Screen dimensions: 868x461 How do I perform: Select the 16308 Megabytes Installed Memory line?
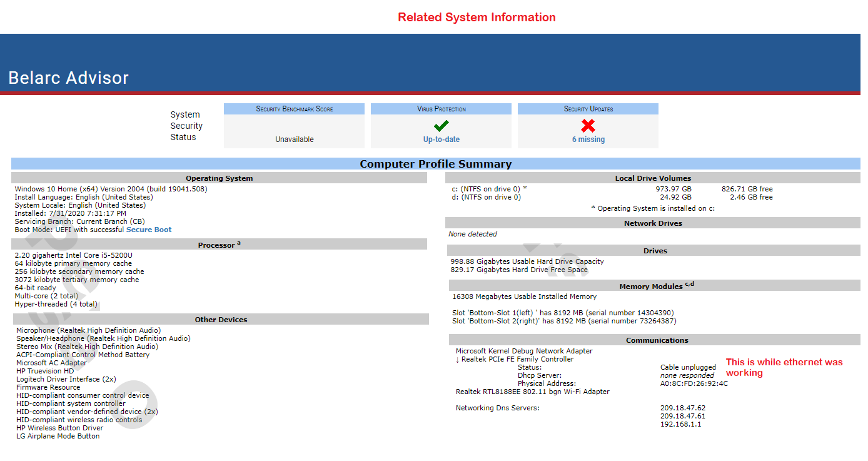(x=524, y=296)
